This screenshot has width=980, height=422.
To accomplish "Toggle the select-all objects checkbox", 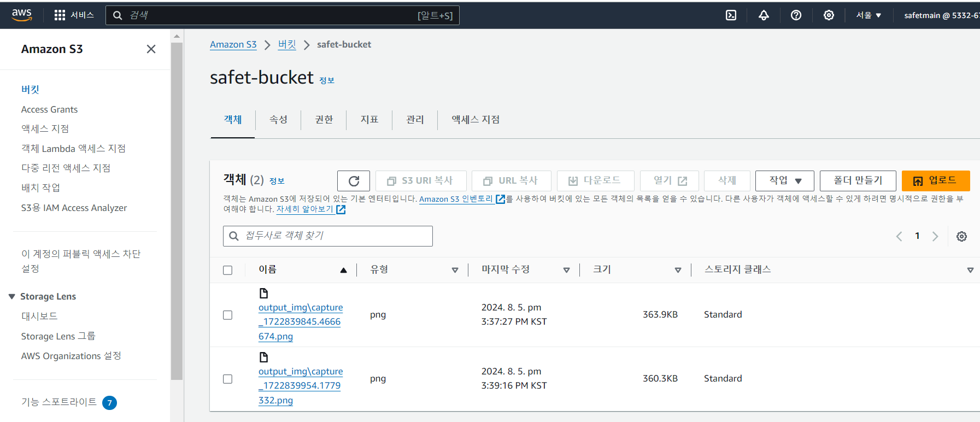I will 228,270.
